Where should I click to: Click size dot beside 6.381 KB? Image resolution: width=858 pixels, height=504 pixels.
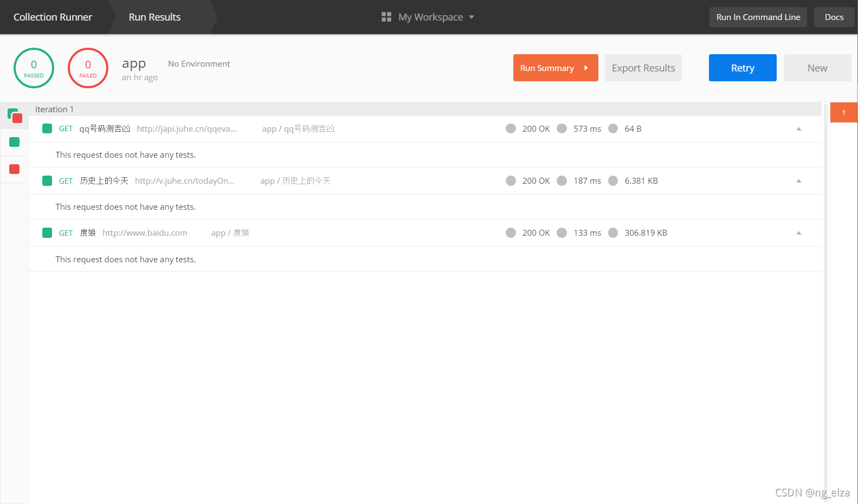(613, 180)
